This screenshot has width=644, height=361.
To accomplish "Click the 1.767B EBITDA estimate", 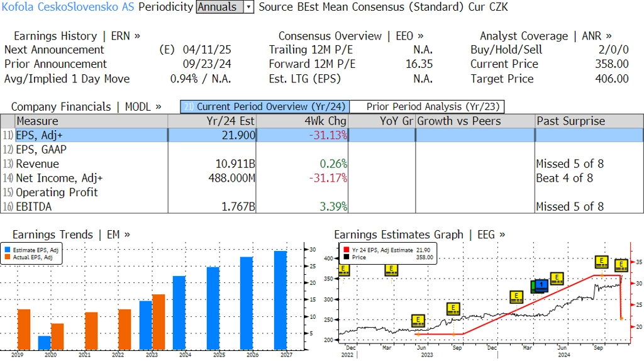I will click(x=238, y=206).
